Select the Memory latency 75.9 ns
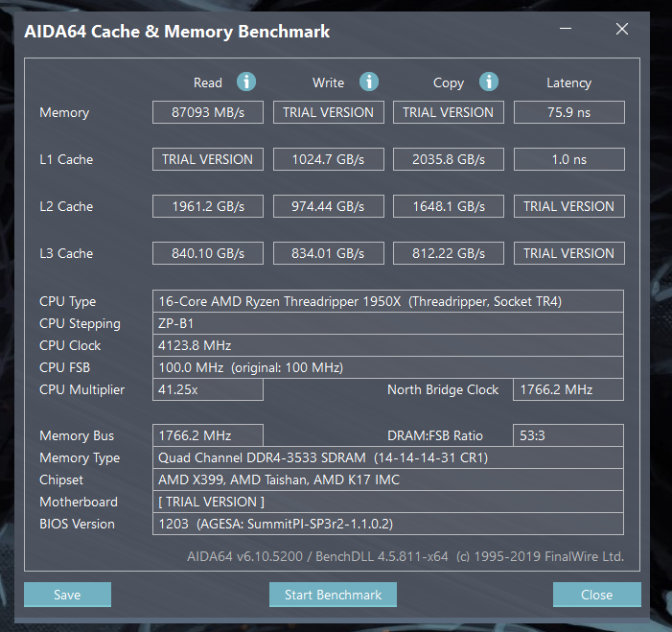Viewport: 672px width, 632px height. [x=569, y=112]
